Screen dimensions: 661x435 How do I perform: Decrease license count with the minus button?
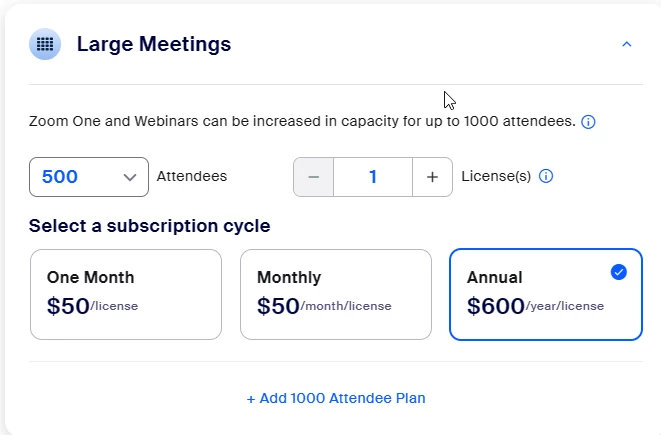(x=313, y=177)
